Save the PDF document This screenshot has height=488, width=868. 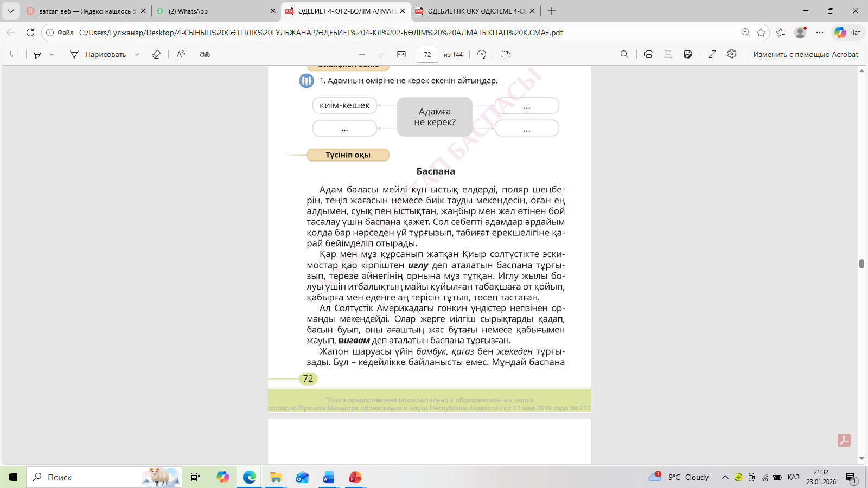668,54
